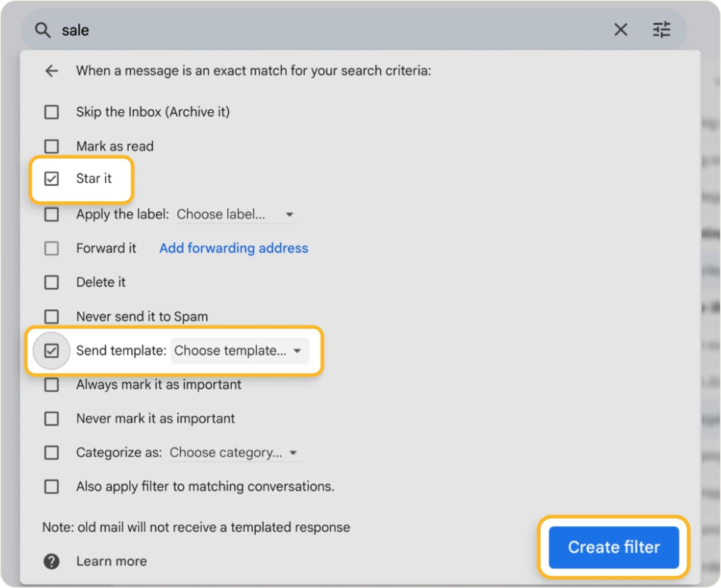Go back using the arrow icon
The height and width of the screenshot is (588, 721).
point(51,71)
